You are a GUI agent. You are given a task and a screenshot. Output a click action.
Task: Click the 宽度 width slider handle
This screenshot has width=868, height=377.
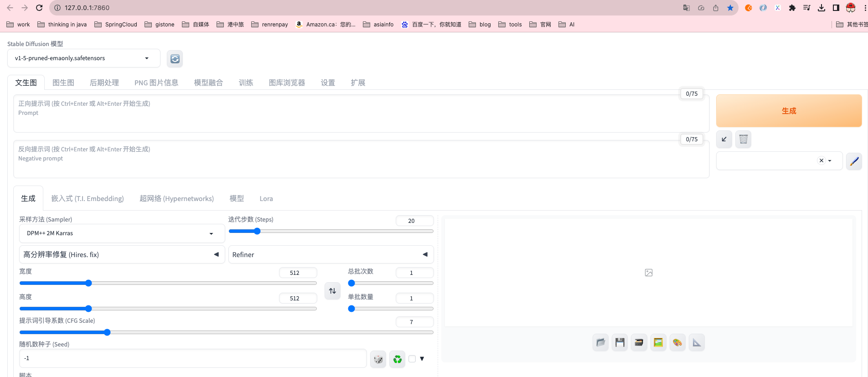[x=88, y=283]
